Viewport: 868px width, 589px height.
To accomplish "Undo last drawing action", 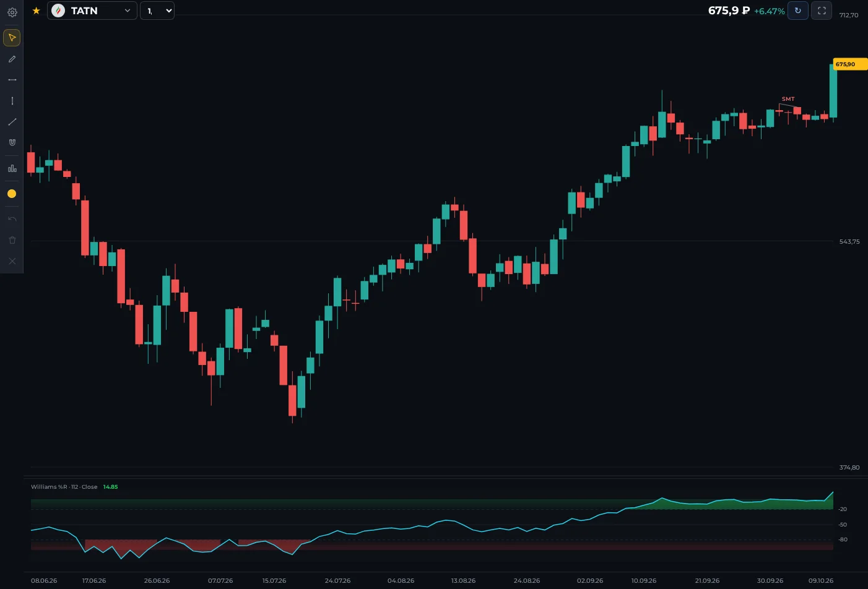I will tap(12, 219).
